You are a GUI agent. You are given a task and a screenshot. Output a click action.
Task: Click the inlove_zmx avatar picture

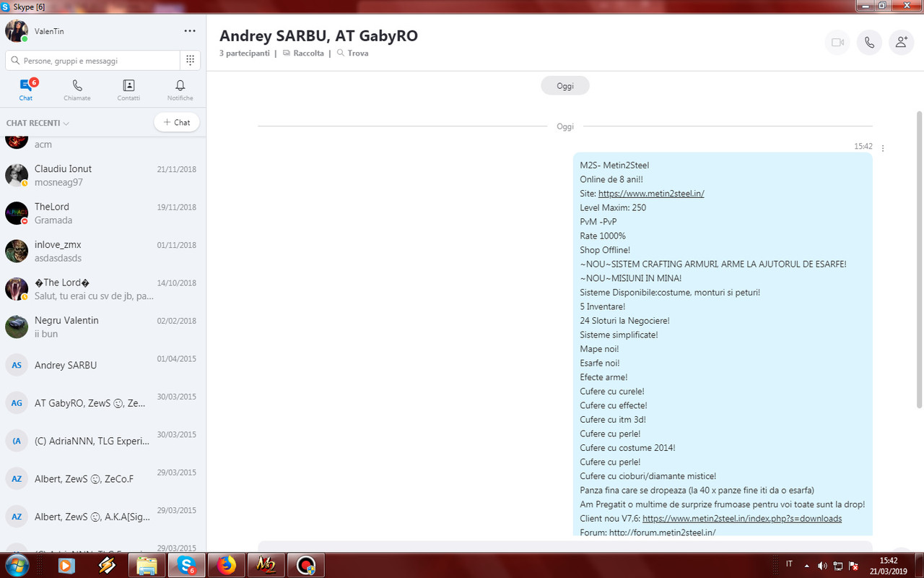point(17,251)
